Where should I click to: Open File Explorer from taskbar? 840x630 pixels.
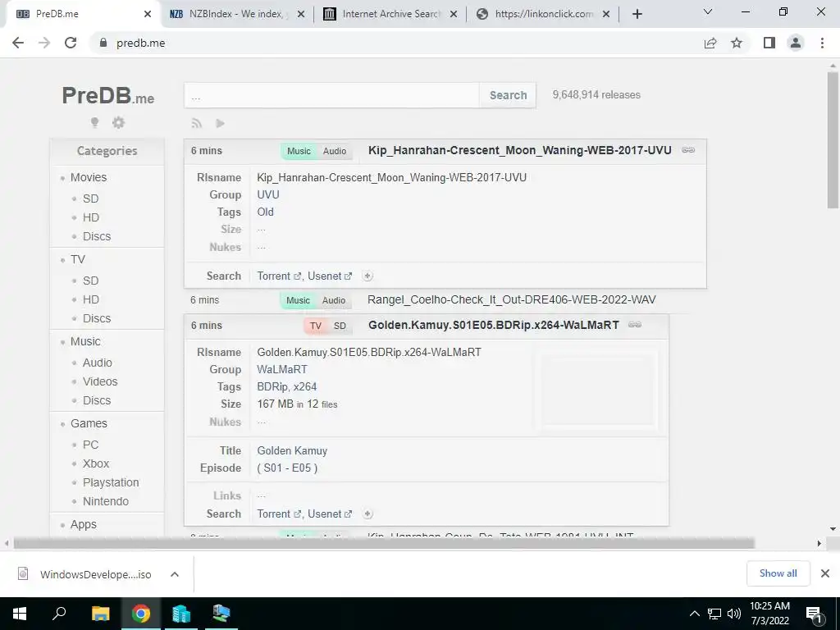click(100, 614)
